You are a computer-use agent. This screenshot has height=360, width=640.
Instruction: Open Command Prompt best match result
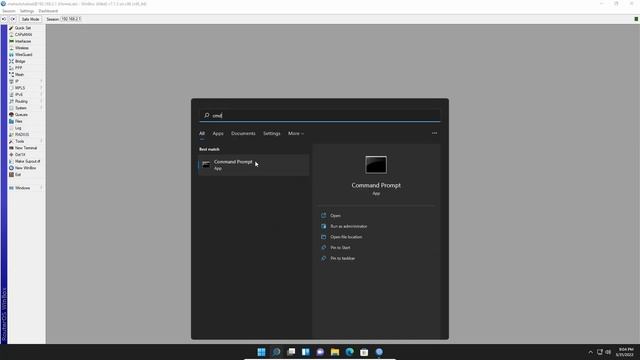tap(253, 165)
